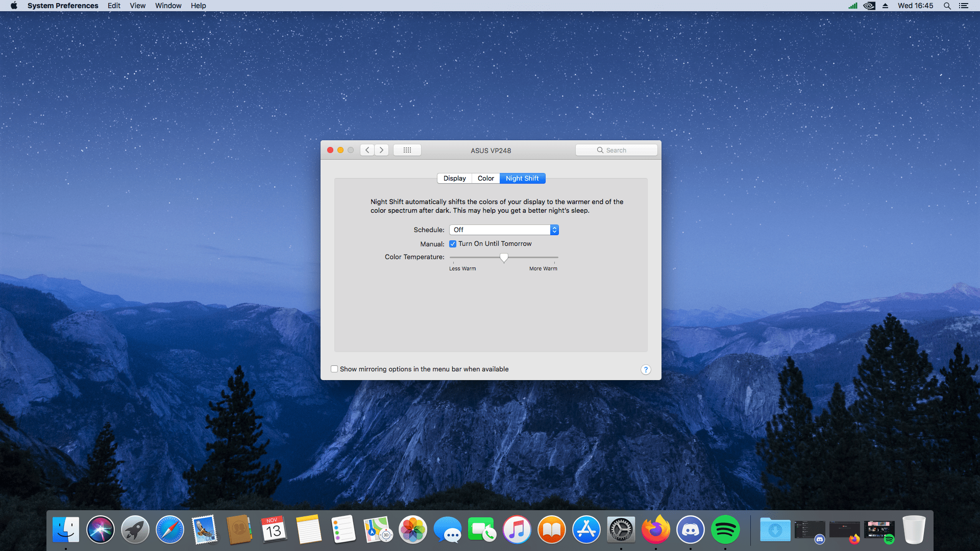
Task: Click the Color Temperature slider
Action: (504, 258)
